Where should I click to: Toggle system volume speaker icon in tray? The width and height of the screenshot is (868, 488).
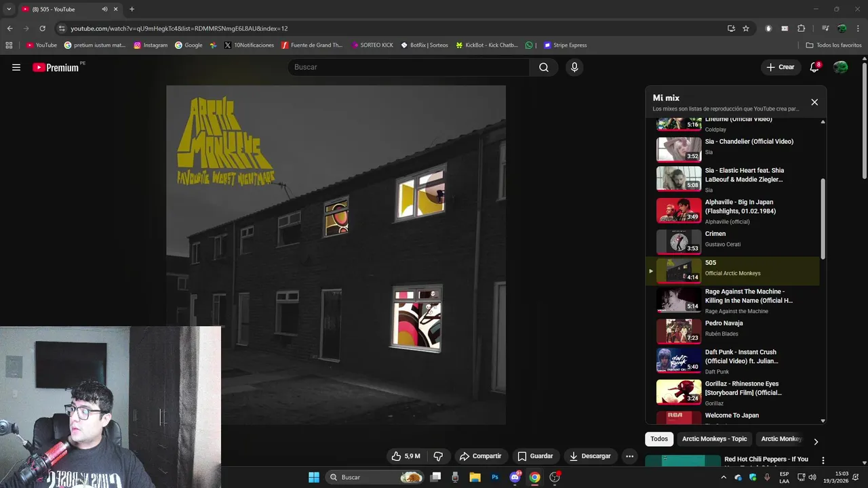coord(812,477)
